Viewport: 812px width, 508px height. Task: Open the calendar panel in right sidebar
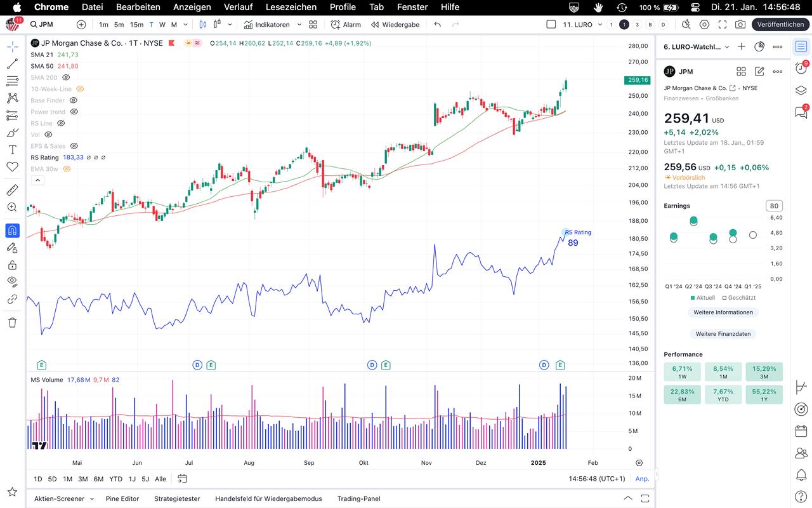point(801,431)
